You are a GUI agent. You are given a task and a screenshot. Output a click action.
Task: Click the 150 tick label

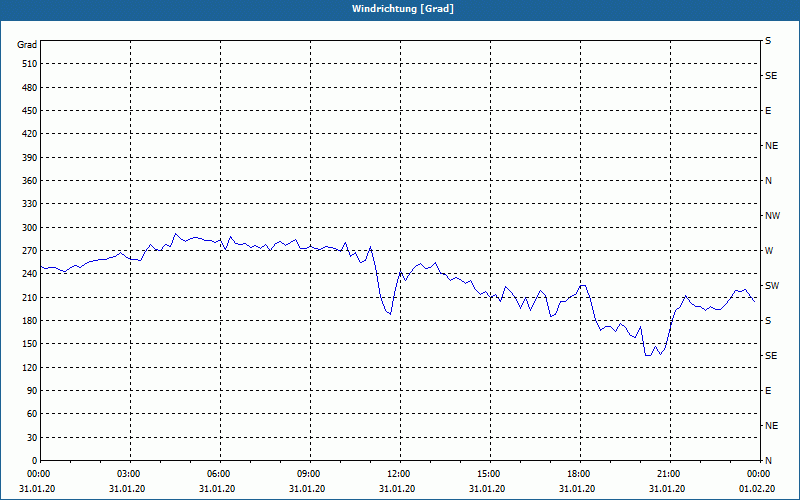click(30, 343)
